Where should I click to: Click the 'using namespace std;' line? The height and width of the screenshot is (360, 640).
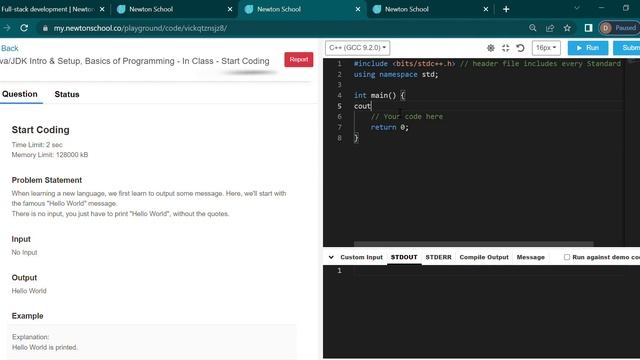coord(396,74)
